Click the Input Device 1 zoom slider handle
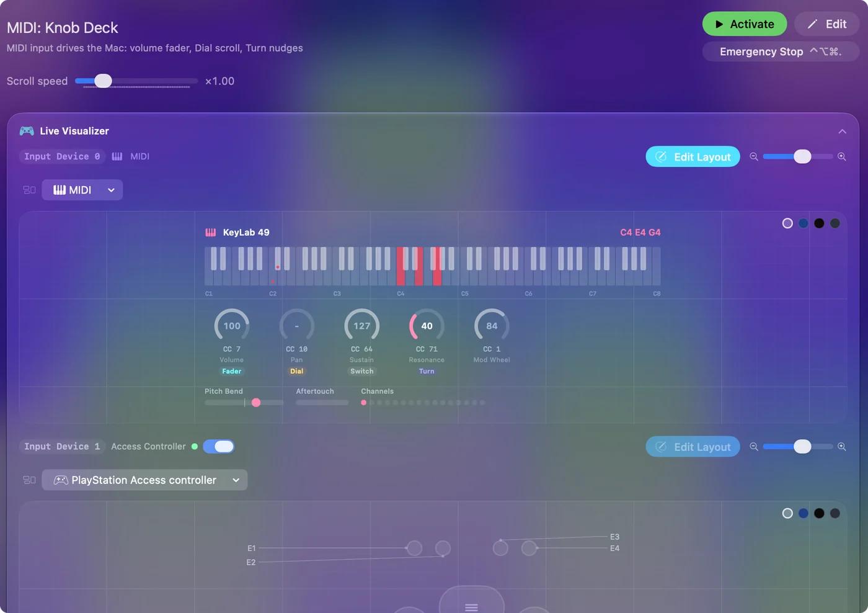Screen dimensions: 868x613 802,446
